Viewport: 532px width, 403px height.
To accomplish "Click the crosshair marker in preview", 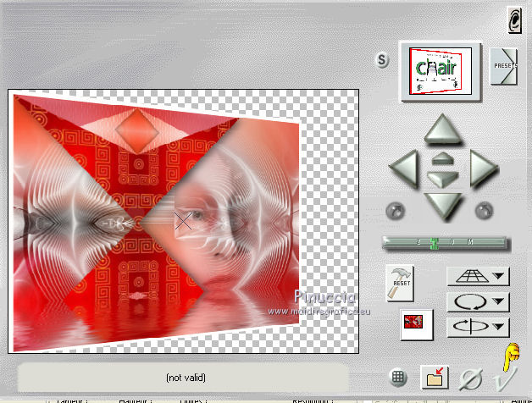I will [x=183, y=221].
